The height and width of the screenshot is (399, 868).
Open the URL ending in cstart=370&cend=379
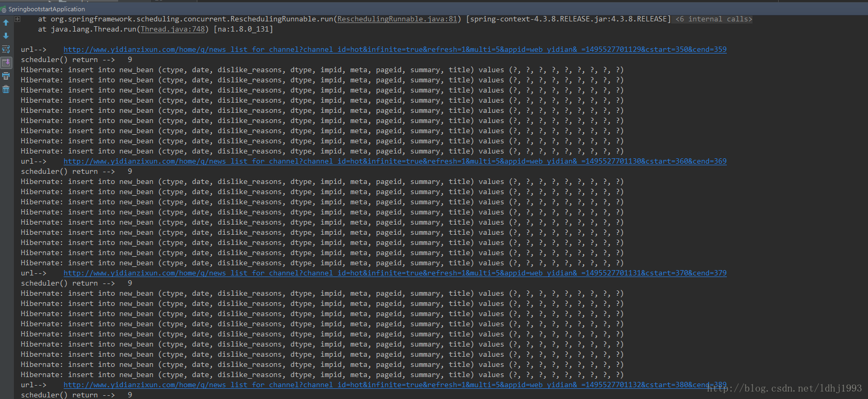tap(395, 273)
